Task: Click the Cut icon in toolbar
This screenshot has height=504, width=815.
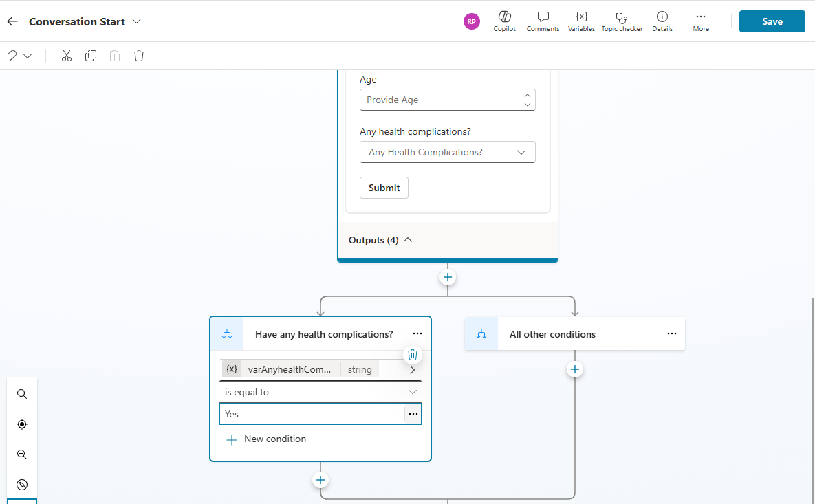Action: 67,56
